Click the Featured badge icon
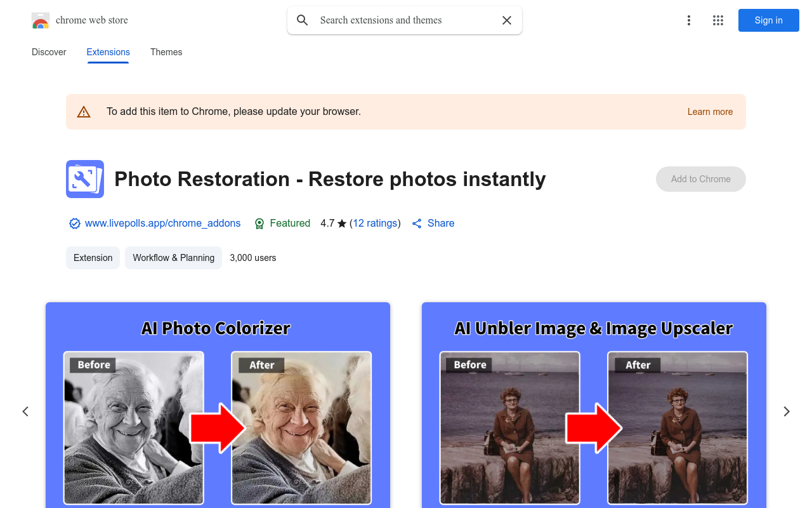 (x=259, y=224)
